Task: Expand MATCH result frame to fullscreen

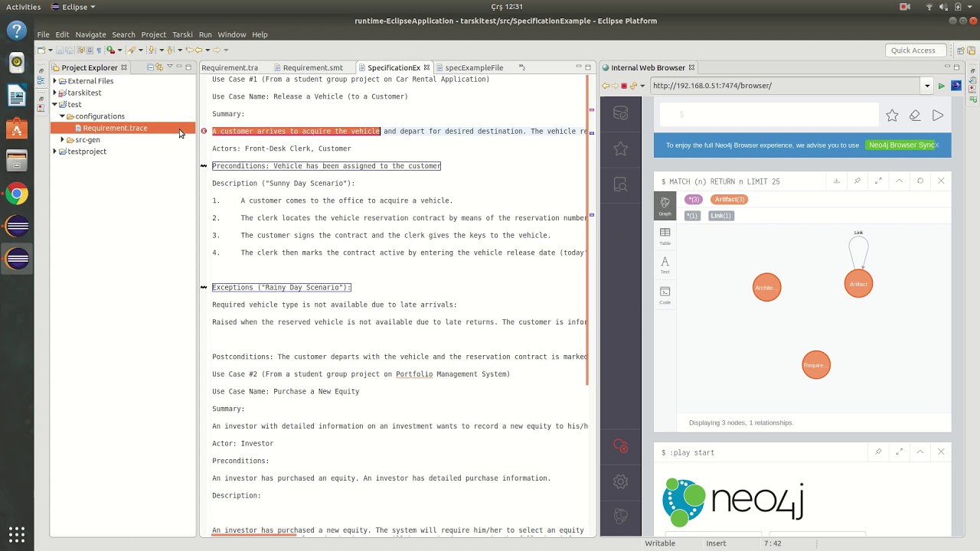Action: pos(878,181)
